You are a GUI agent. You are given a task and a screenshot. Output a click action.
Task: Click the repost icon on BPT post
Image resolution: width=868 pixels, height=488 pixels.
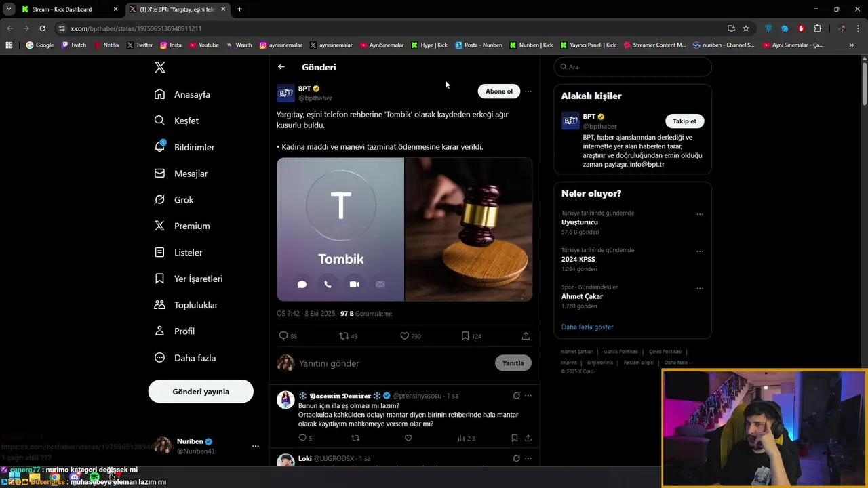point(344,336)
